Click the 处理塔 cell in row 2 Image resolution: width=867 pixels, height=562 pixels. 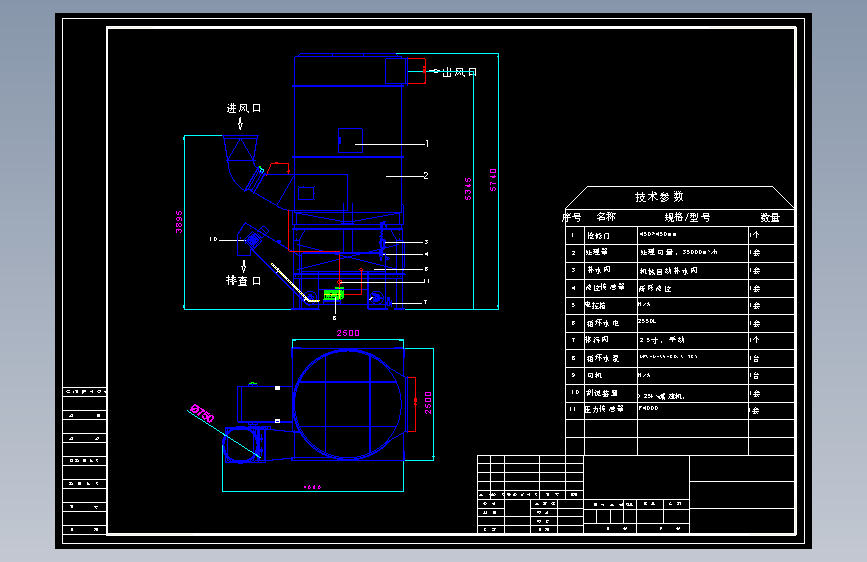tap(611, 252)
